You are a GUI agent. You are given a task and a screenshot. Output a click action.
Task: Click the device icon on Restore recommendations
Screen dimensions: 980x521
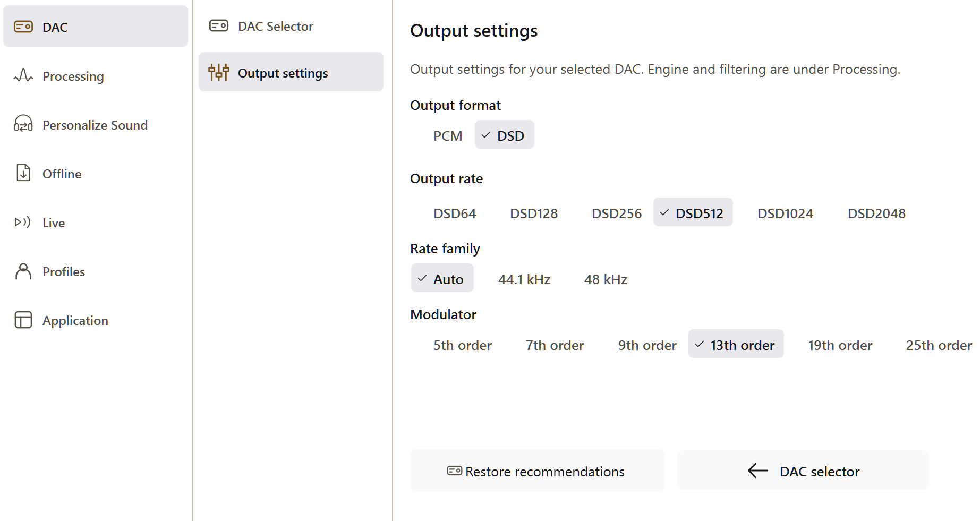pos(455,471)
